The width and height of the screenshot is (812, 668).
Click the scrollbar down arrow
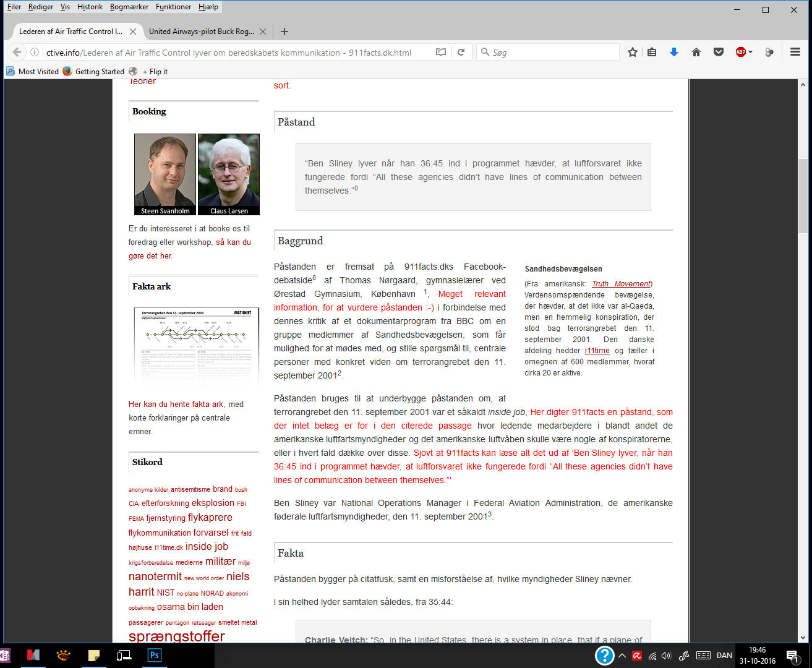803,638
